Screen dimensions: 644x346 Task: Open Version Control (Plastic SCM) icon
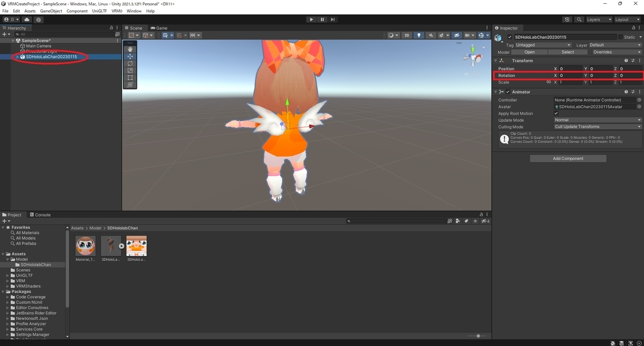[x=38, y=19]
